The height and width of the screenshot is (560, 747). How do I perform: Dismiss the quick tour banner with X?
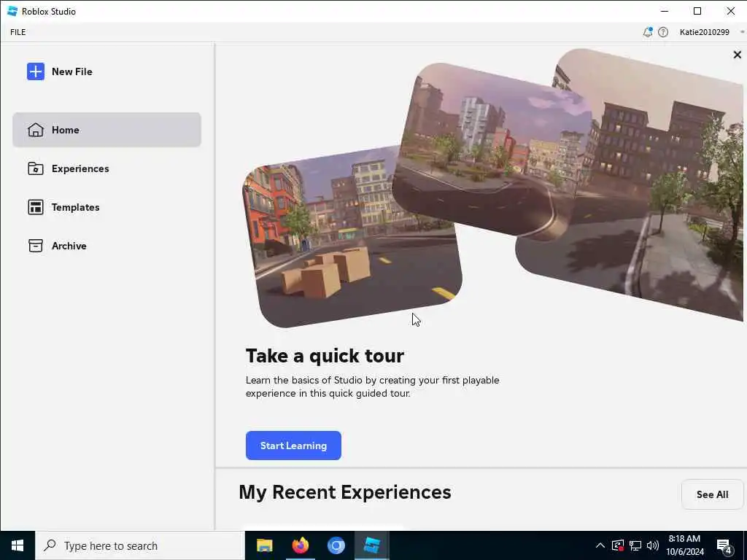point(737,55)
